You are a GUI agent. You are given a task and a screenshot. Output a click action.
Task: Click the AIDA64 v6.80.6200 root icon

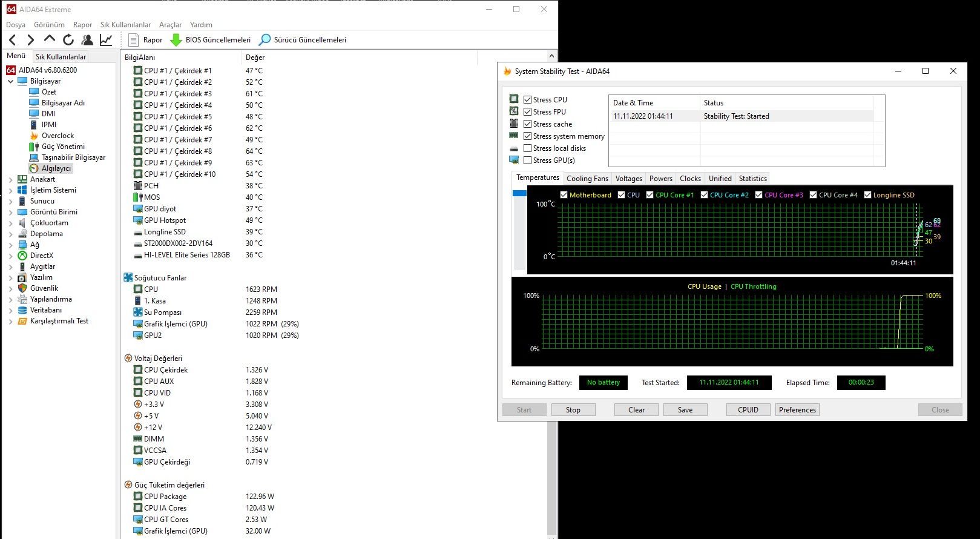pyautogui.click(x=11, y=70)
